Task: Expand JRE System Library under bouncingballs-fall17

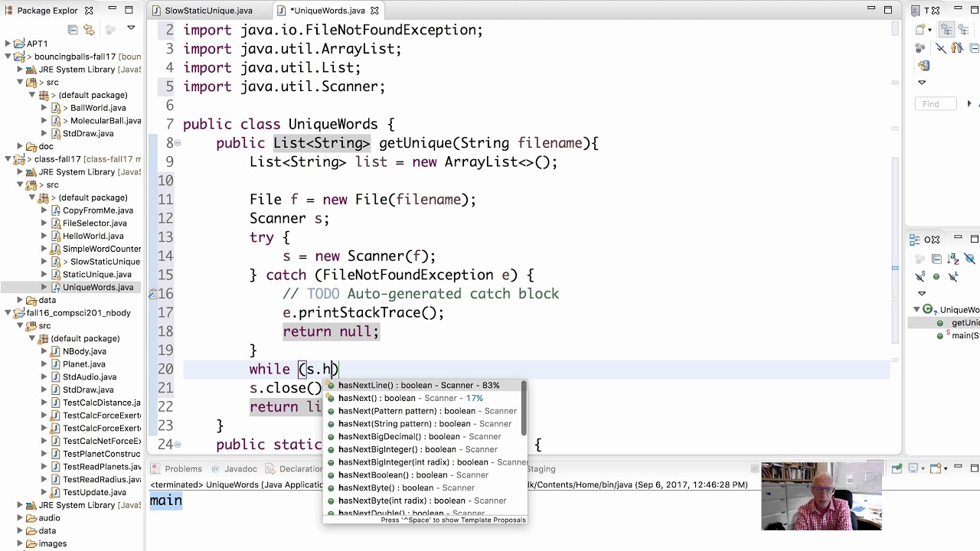Action: (21, 70)
